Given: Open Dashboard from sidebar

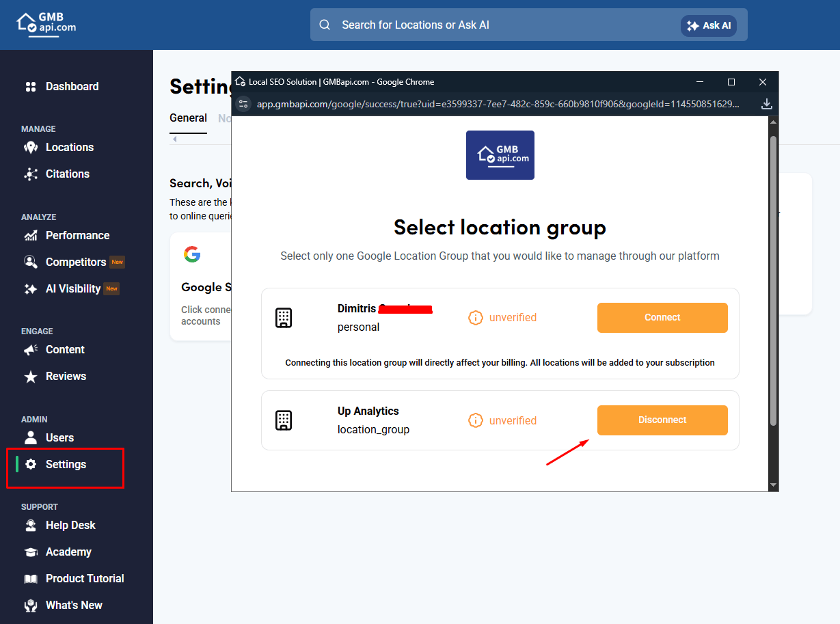Looking at the screenshot, I should (x=72, y=87).
